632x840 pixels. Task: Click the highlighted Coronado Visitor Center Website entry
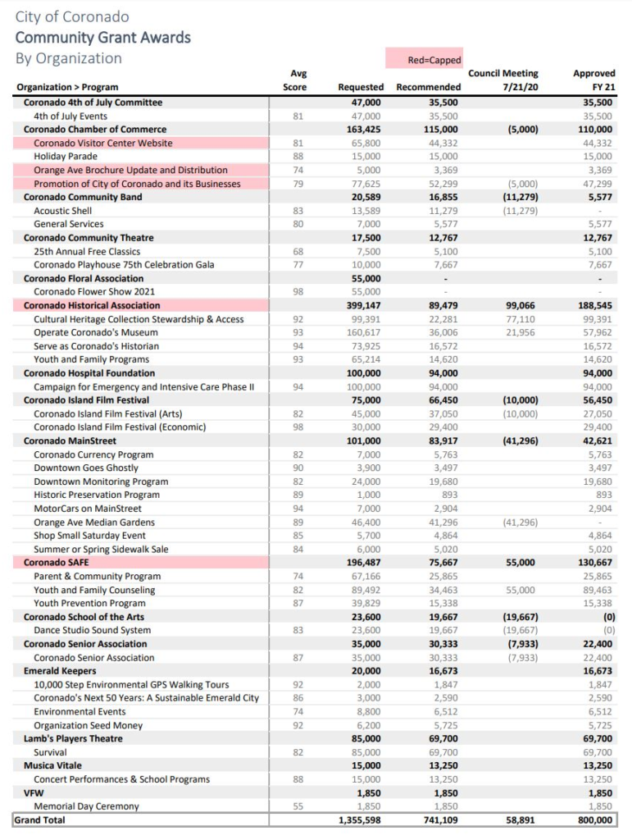103,143
